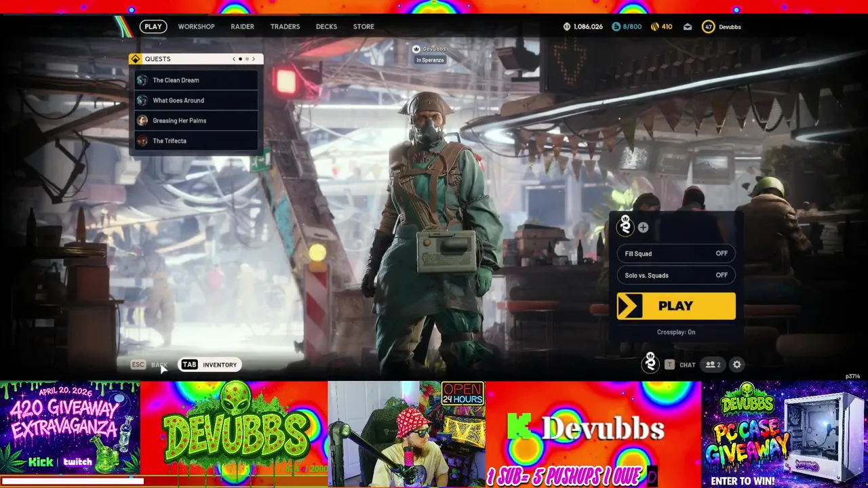Click the Twitch logo on giveaway banner
Viewport: 868px width, 488px height.
pyautogui.click(x=77, y=462)
